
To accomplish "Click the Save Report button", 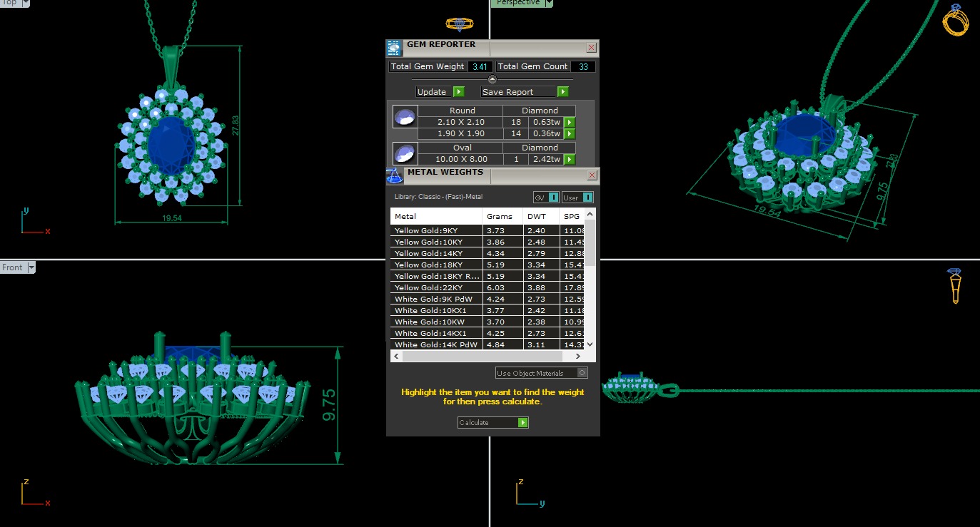I will 518,92.
